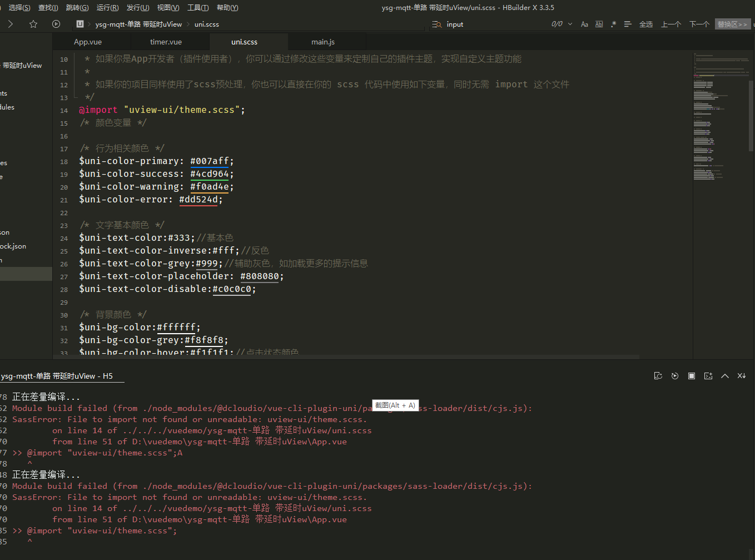Re-run the project from console toolbar
Image resolution: width=755 pixels, height=560 pixels.
pyautogui.click(x=675, y=376)
